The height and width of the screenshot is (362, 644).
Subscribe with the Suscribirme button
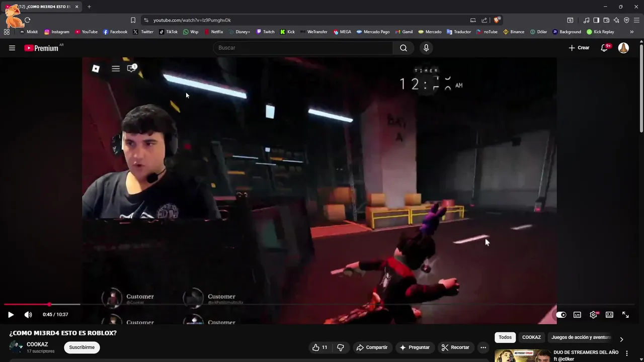tap(82, 347)
